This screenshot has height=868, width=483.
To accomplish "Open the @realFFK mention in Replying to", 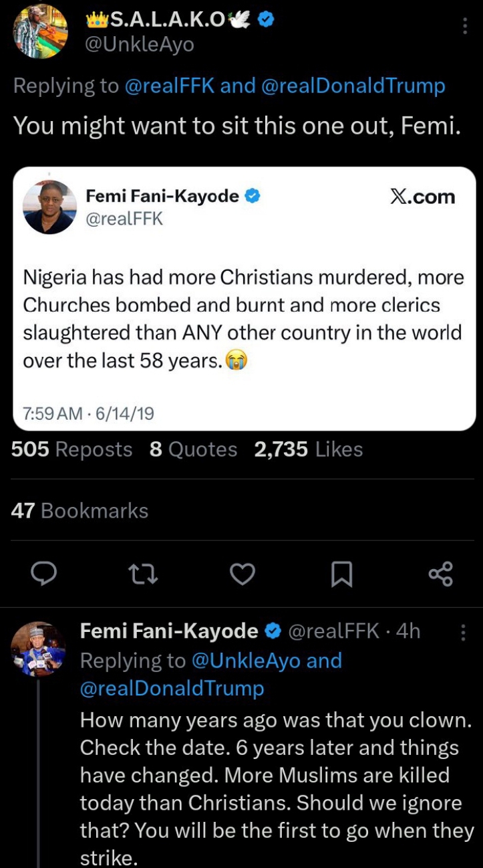I will pyautogui.click(x=170, y=86).
